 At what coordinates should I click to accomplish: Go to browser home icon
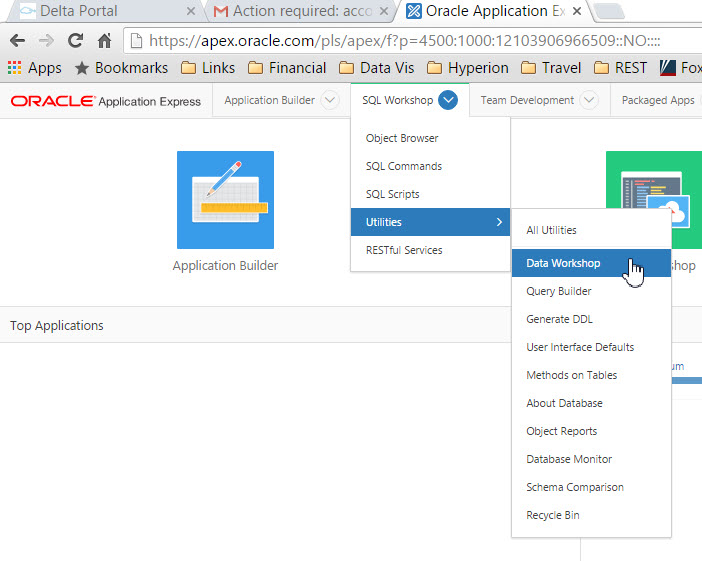(105, 41)
